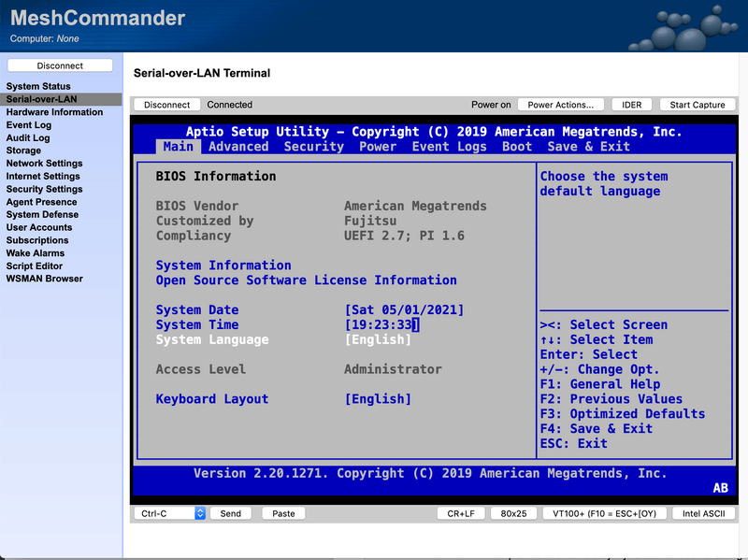The height and width of the screenshot is (560, 748).
Task: Send the selected key sequence
Action: [230, 513]
